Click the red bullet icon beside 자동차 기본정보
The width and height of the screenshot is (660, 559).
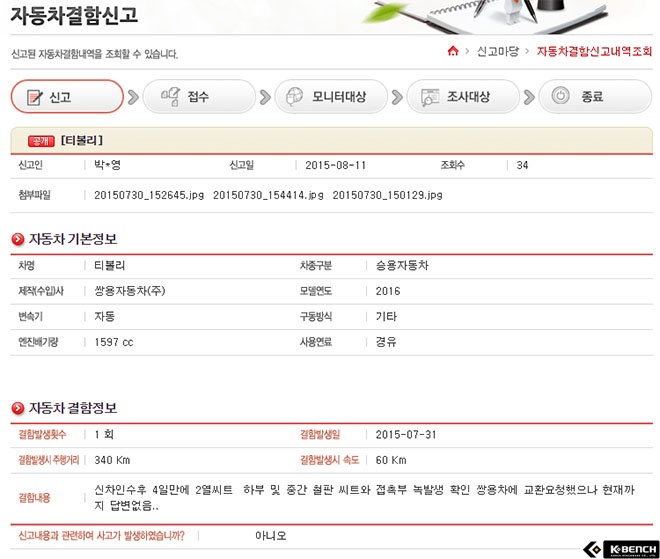click(x=18, y=239)
